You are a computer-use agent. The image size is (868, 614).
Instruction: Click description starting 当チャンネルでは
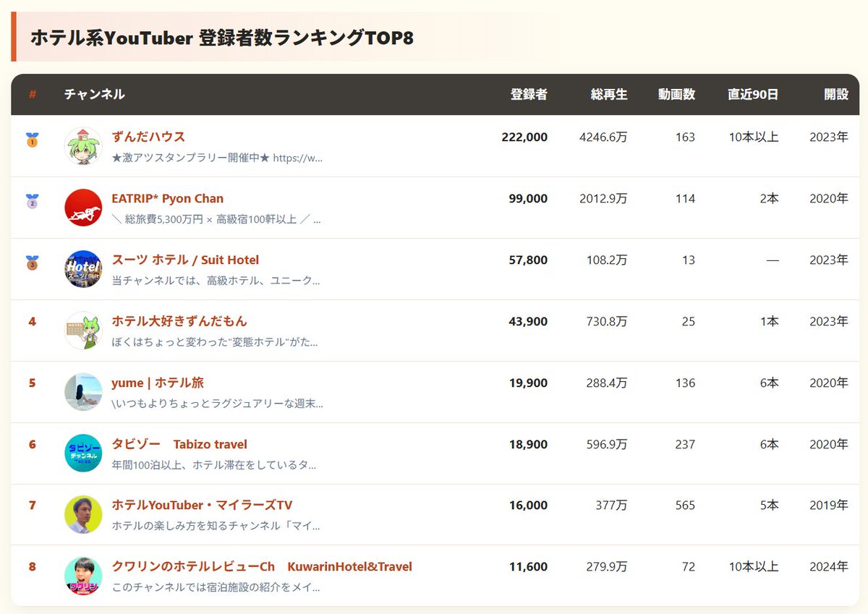(216, 281)
